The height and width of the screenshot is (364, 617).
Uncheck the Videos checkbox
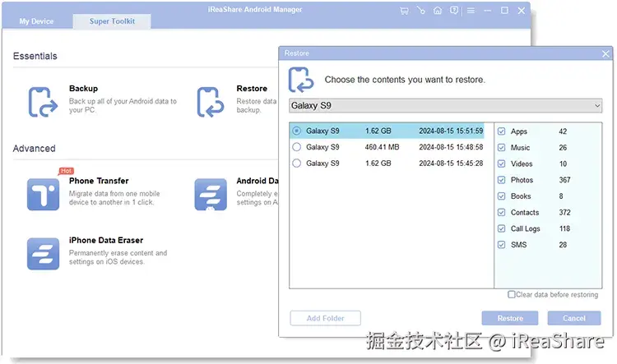[x=501, y=164]
